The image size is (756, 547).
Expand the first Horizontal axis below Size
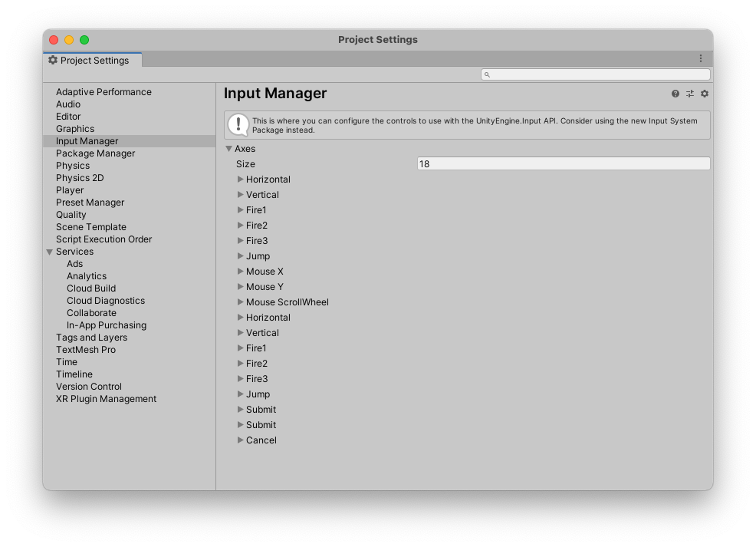click(240, 179)
